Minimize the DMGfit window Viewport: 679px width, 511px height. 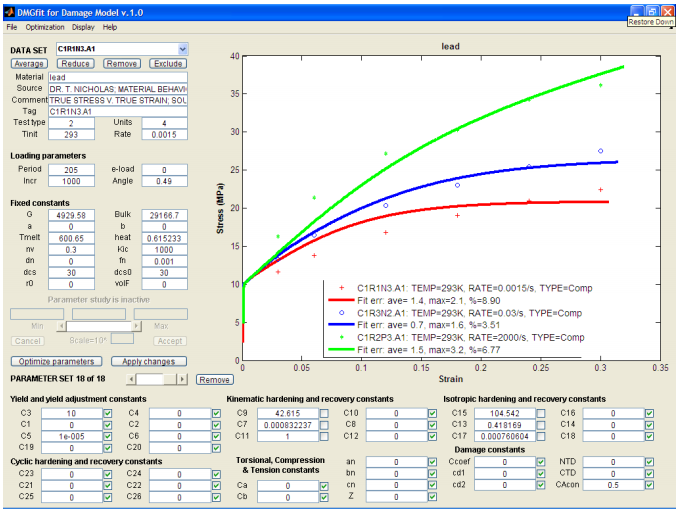coord(635,9)
